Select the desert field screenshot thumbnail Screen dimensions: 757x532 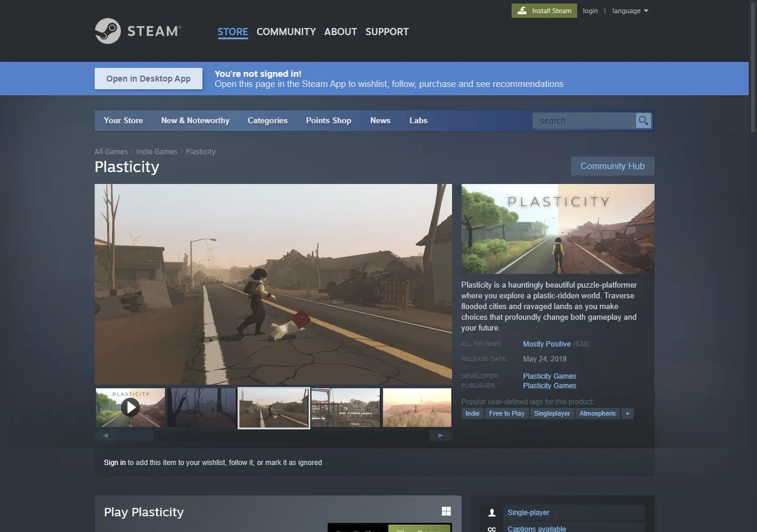coord(418,407)
